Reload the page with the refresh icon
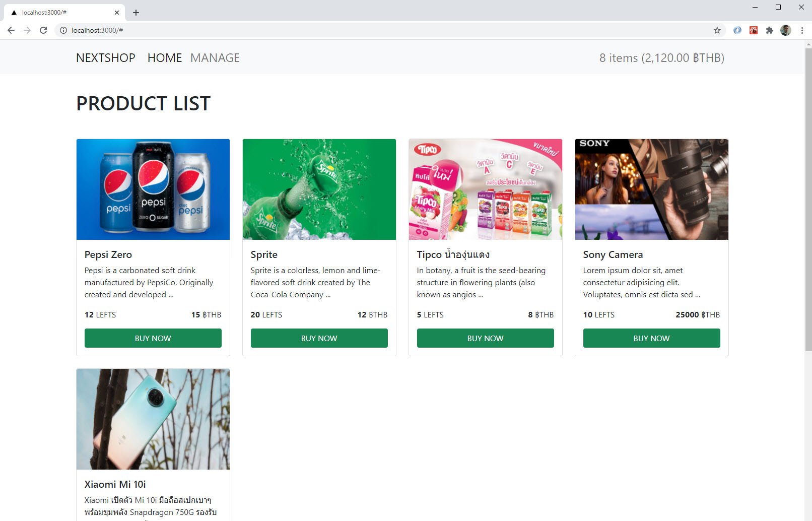Image resolution: width=812 pixels, height=521 pixels. click(x=43, y=30)
